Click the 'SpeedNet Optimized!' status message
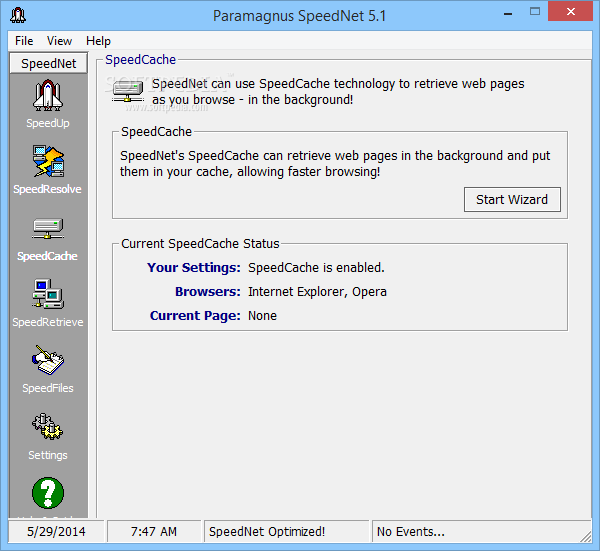Viewport: 600px width, 551px height. point(267,531)
